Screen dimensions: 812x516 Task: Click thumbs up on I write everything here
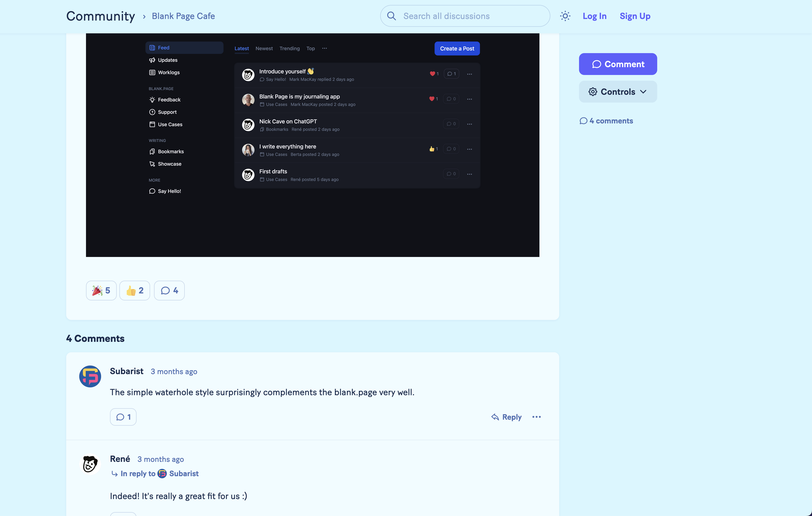(433, 149)
